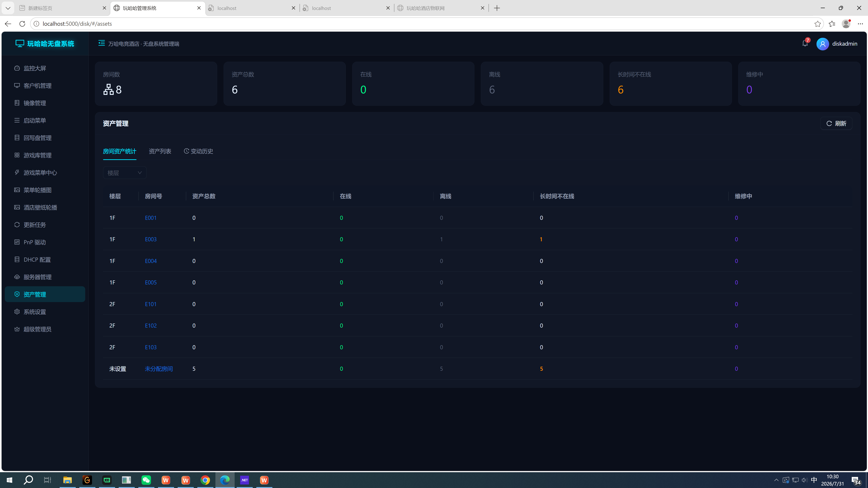Switch to the 变动历史 tab
The height and width of the screenshot is (488, 868).
(x=198, y=151)
